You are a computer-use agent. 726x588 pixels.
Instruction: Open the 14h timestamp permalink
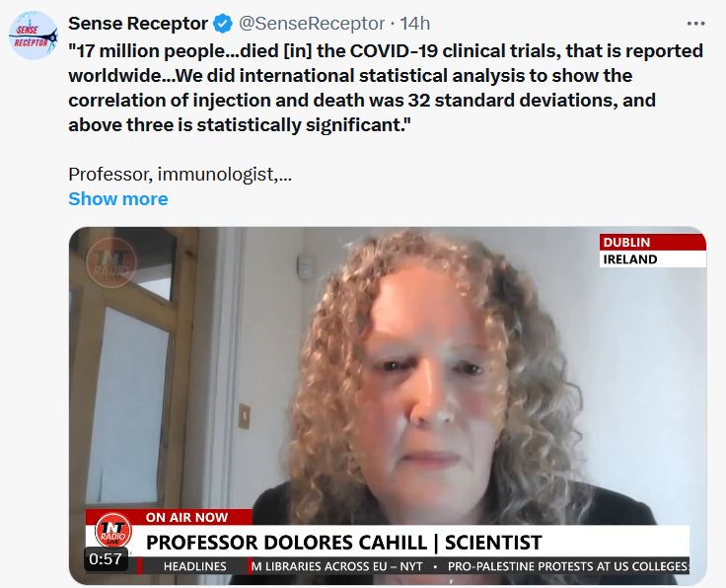point(415,24)
